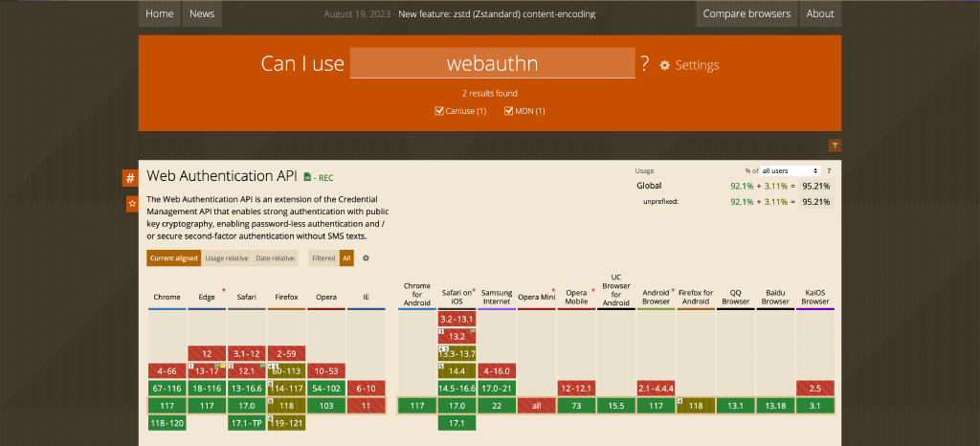
Task: Click KaiOS Browser 2.5 cell
Action: [815, 388]
